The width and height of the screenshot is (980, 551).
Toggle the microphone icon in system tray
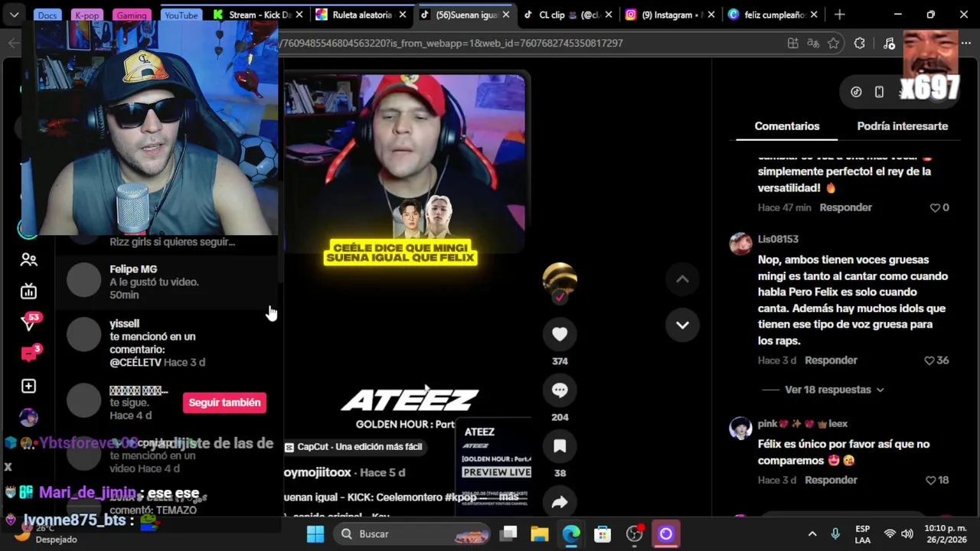coord(835,534)
